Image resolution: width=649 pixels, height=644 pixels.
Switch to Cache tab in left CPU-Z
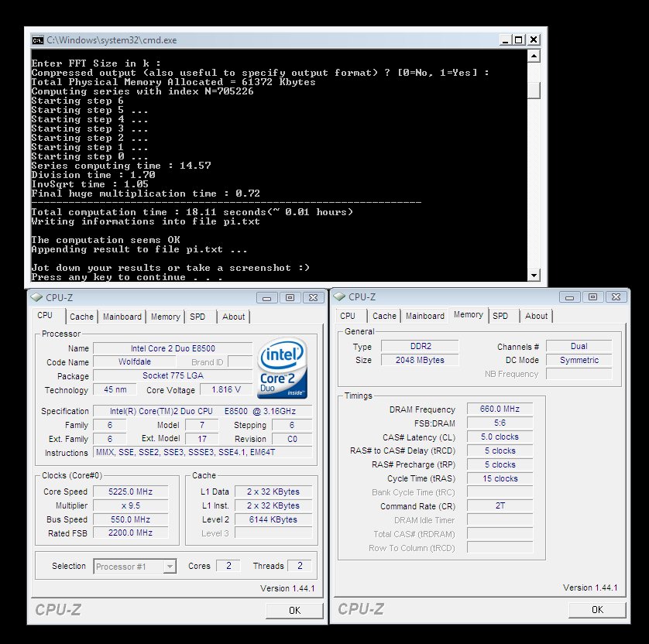[81, 317]
